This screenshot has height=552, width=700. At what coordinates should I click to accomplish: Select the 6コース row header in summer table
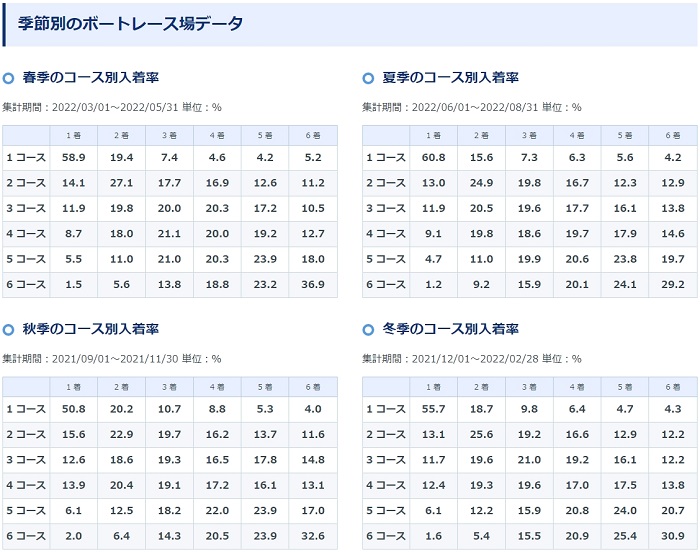[386, 283]
